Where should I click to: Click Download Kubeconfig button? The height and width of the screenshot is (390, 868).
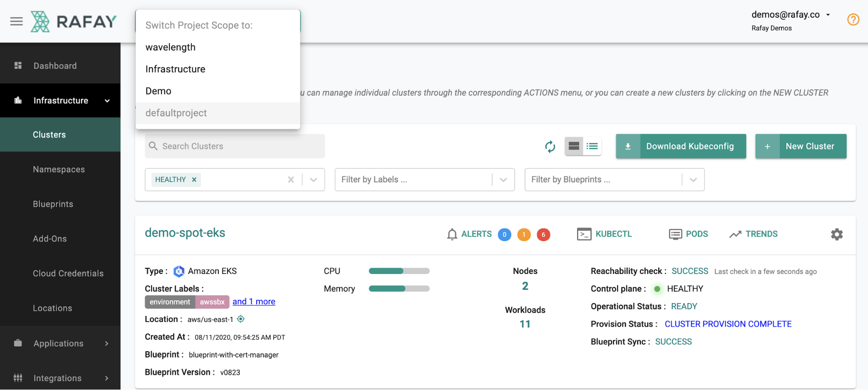pyautogui.click(x=681, y=146)
